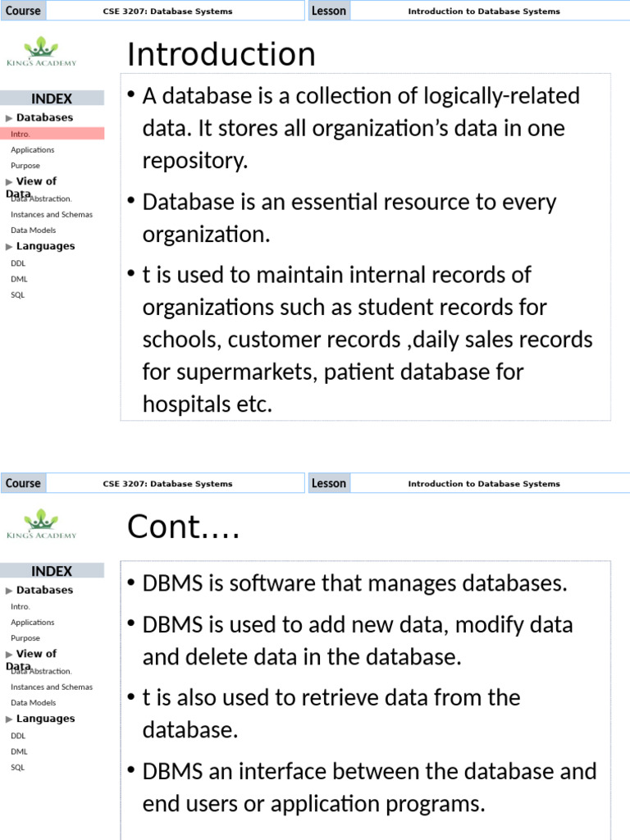Open Instances and Schemas in the Introduction slide index

point(52,214)
